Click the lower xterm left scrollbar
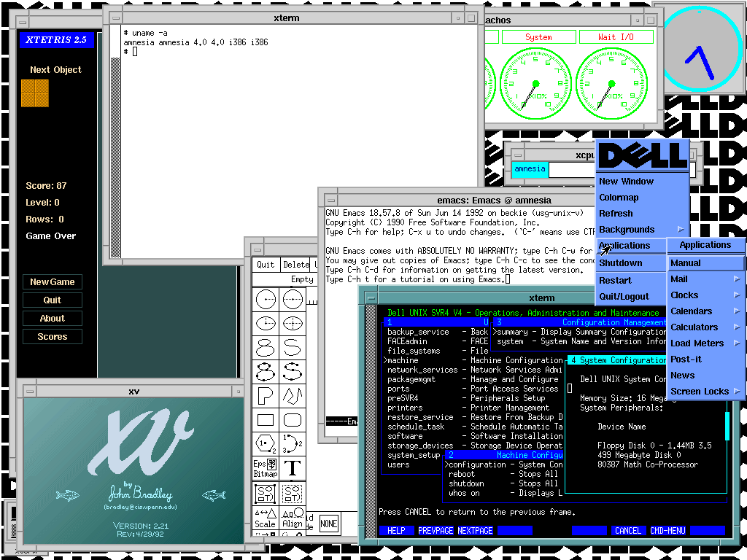This screenshot has height=560, width=747. pyautogui.click(x=371, y=421)
